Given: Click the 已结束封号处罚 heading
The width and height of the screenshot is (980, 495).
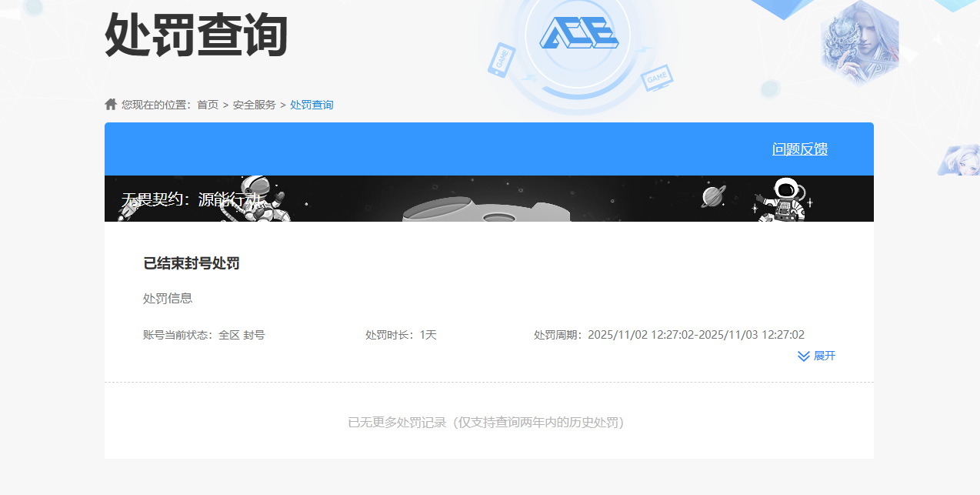Looking at the screenshot, I should [x=192, y=263].
